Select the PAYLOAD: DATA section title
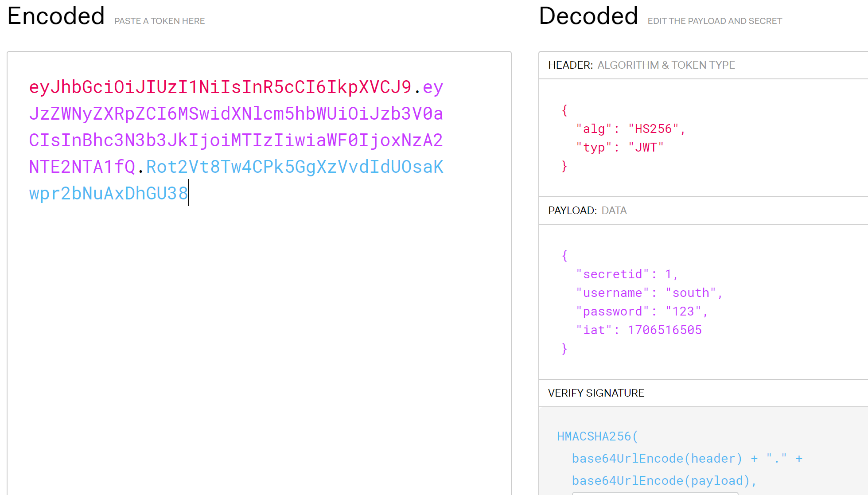 (587, 210)
